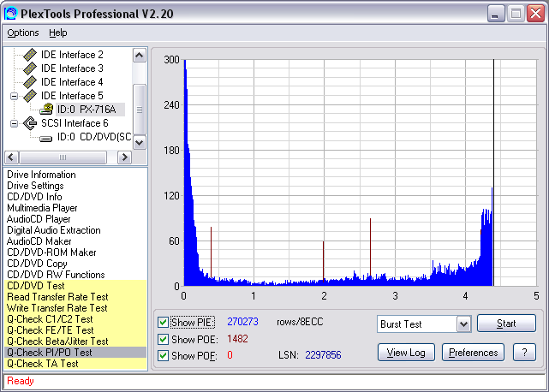This screenshot has height=392, width=549.
Task: Click the IDE Interface 4 chip icon
Action: [30, 82]
